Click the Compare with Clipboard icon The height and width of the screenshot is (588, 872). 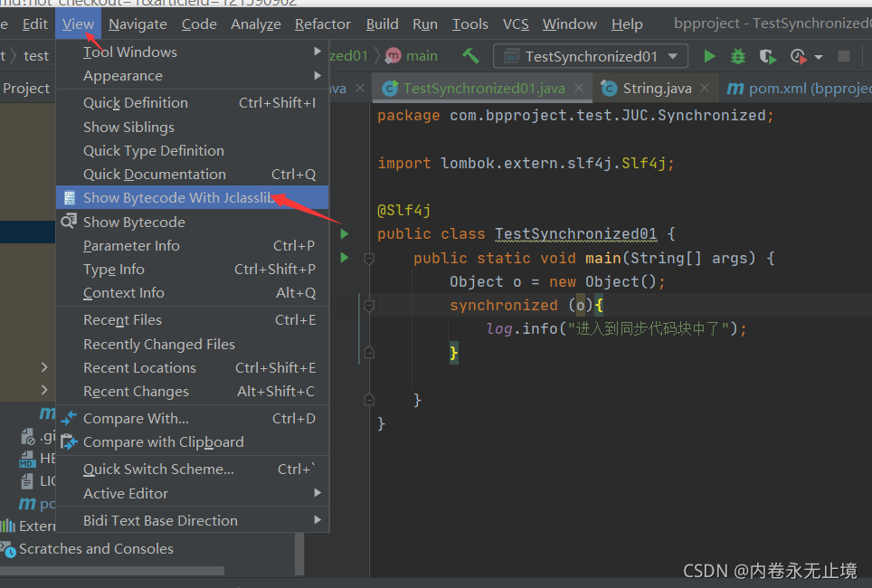(x=69, y=441)
